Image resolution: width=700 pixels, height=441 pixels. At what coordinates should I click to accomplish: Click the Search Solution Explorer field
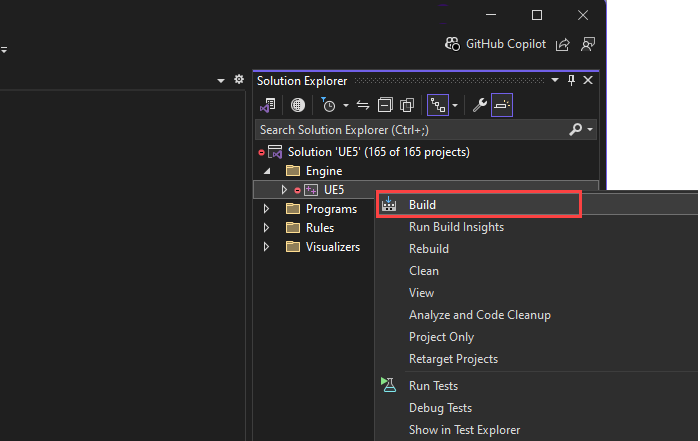tap(410, 130)
